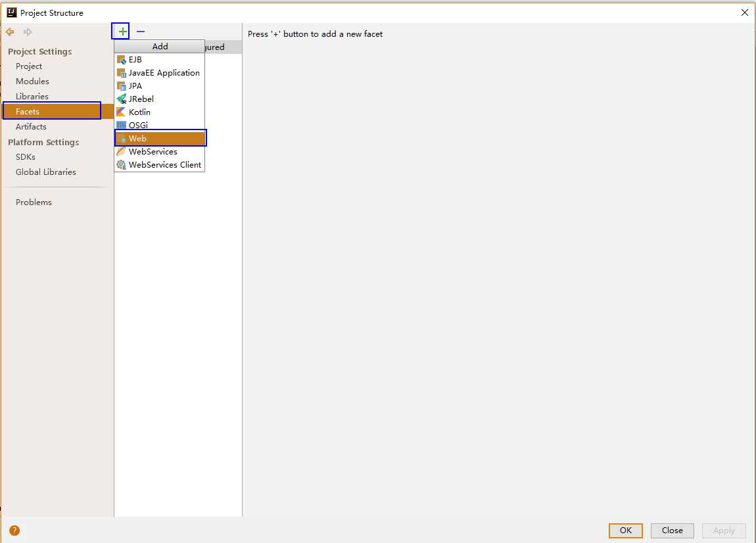756x543 pixels.
Task: Close the Project Structure dialog window
Action: point(744,12)
